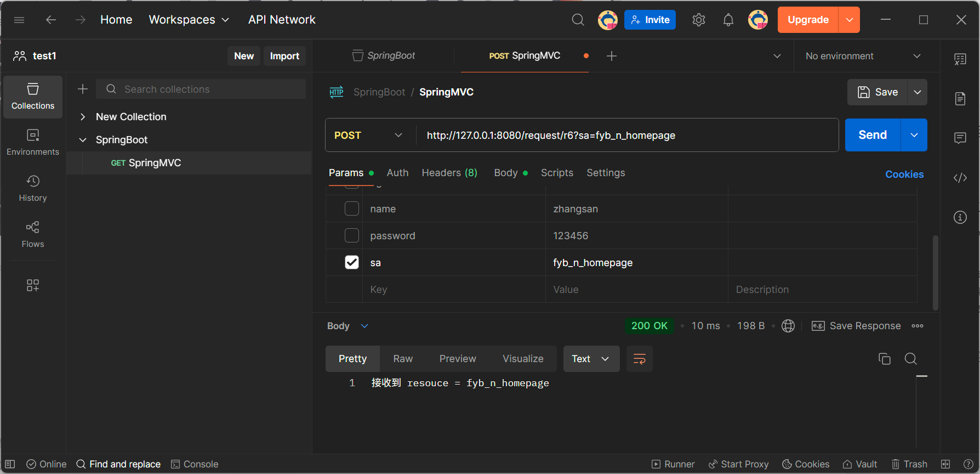Copy the response body

click(x=884, y=359)
